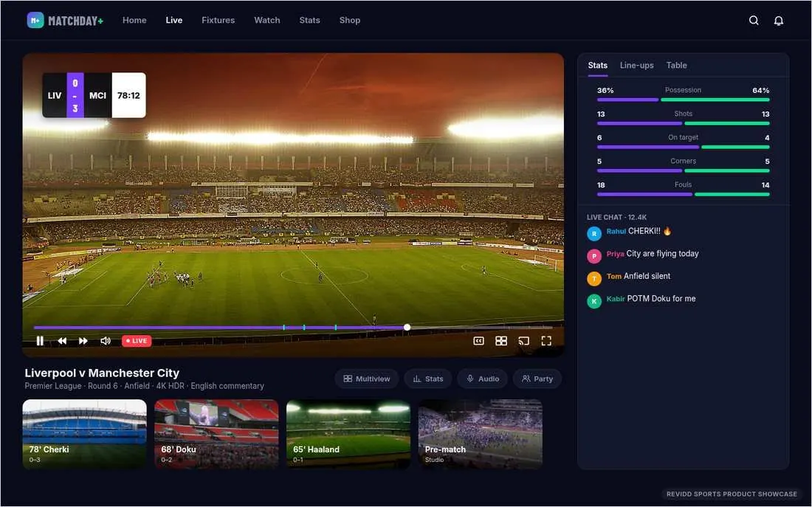This screenshot has width=812, height=507.
Task: Open the 78' Cherki highlight clip
Action: click(85, 434)
